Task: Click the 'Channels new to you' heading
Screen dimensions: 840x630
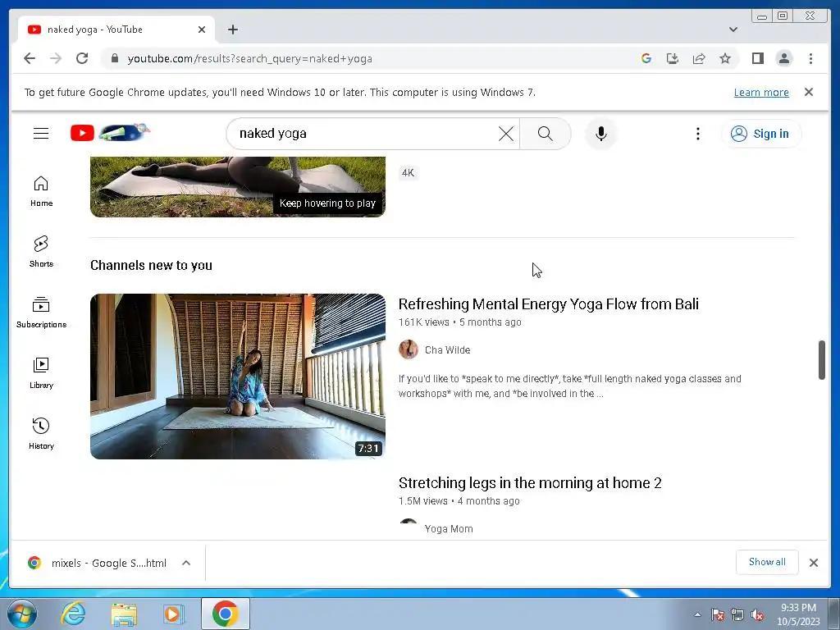Action: coord(151,265)
